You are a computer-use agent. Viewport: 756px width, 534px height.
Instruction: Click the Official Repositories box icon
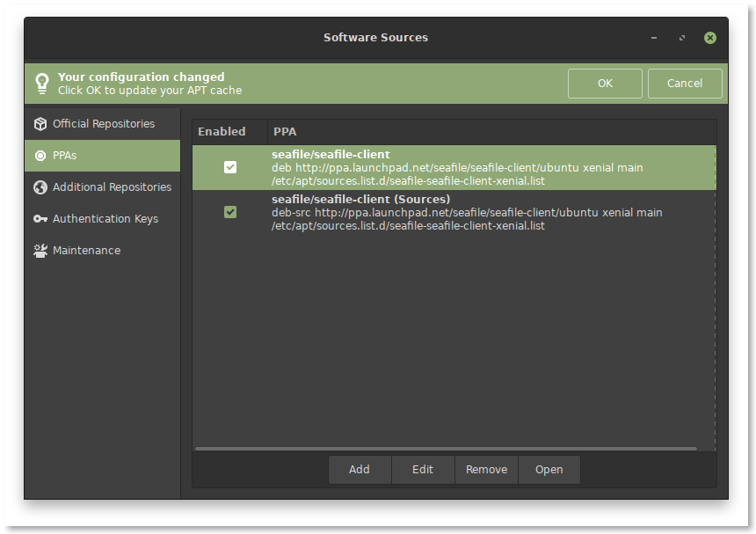coord(40,124)
